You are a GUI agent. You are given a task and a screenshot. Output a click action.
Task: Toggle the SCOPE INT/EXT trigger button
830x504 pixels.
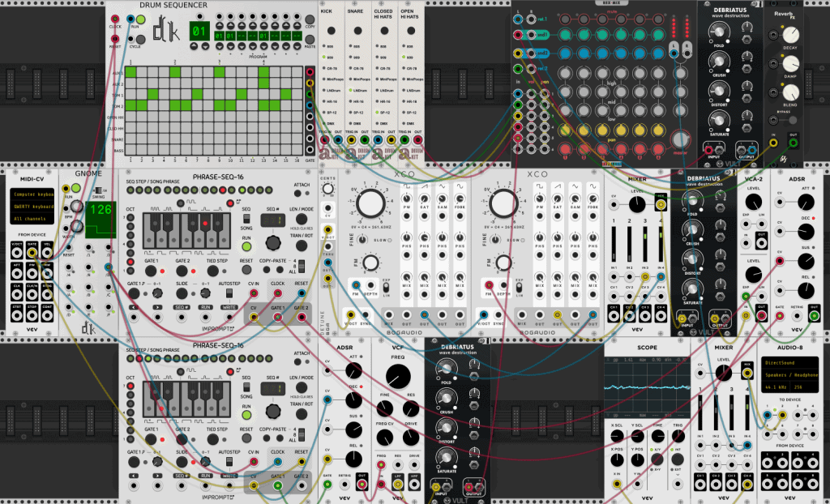(x=678, y=459)
